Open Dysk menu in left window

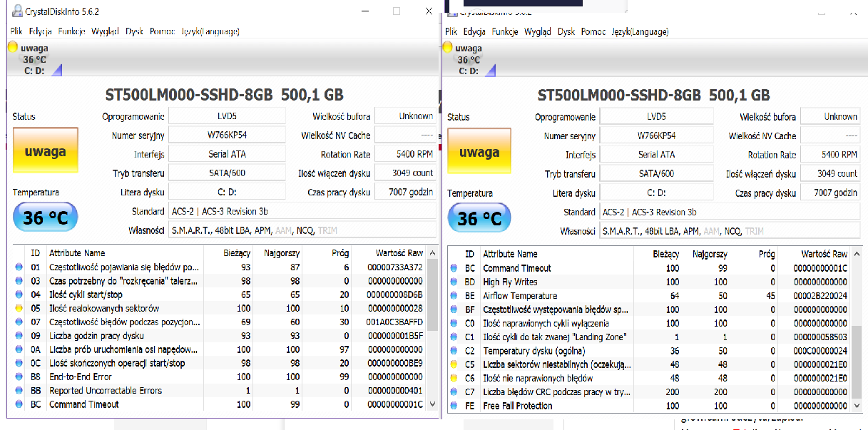pos(134,31)
